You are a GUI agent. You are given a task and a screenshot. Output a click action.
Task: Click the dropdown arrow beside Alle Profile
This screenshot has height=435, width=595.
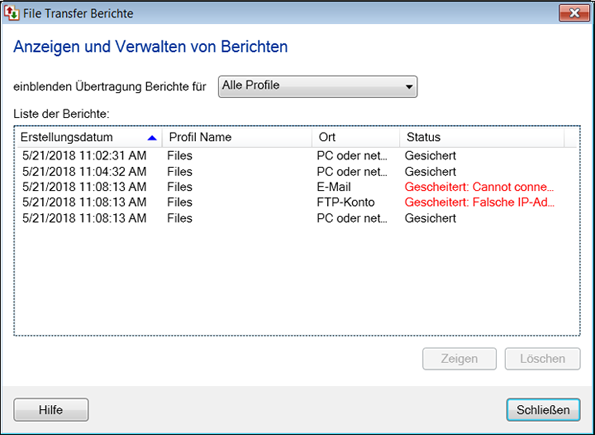(x=409, y=87)
